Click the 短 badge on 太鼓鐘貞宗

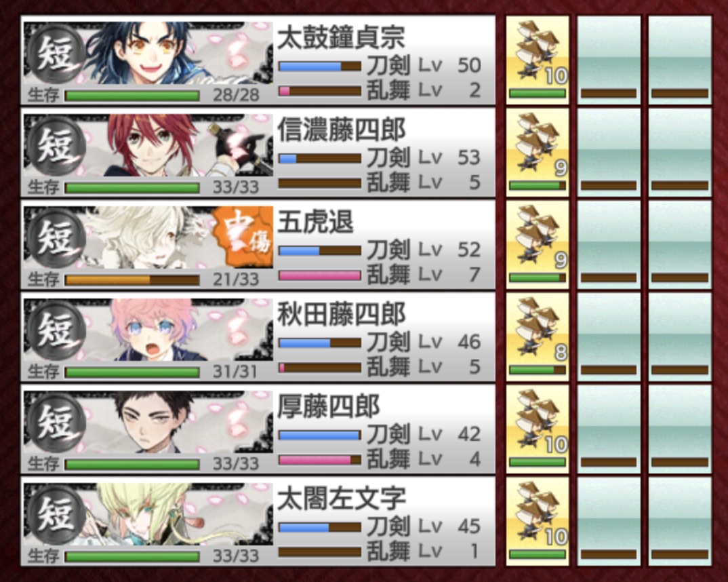[56, 52]
